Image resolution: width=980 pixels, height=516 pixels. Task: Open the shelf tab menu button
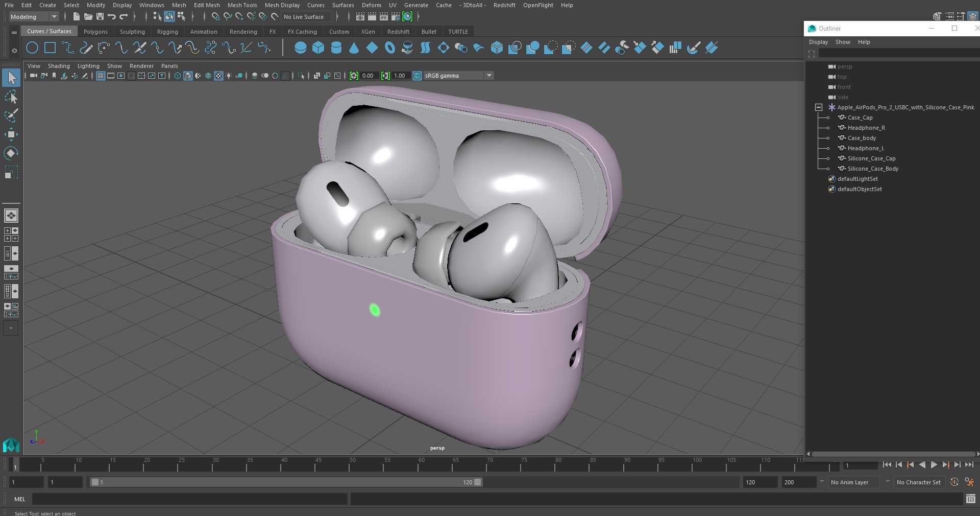coord(14,32)
